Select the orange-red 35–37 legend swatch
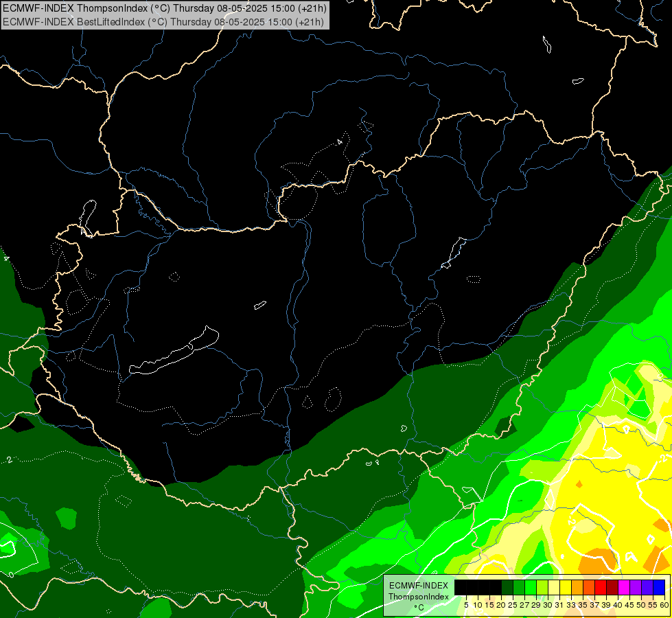 click(589, 587)
